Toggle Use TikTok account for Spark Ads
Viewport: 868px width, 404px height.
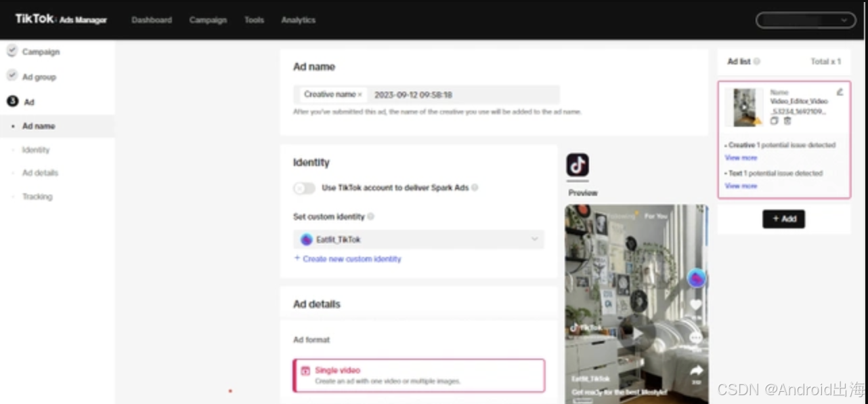coord(304,188)
